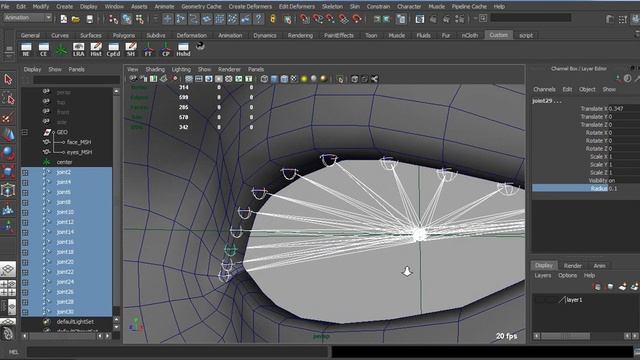Click the green locator shelf icon
Screen dimensions: 640x360
[x=61, y=49]
